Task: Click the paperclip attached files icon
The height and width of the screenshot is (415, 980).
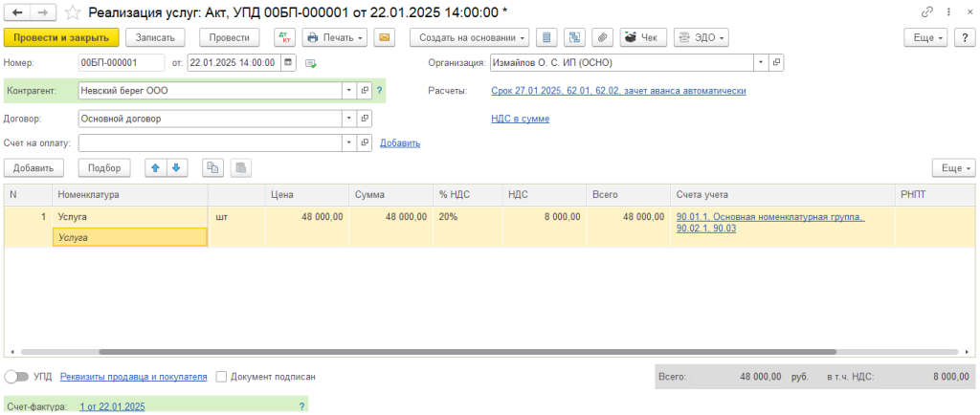Action: 602,37
